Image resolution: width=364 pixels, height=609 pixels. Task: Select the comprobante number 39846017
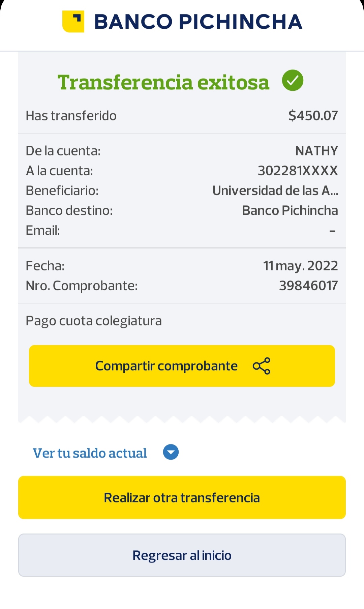tap(308, 286)
